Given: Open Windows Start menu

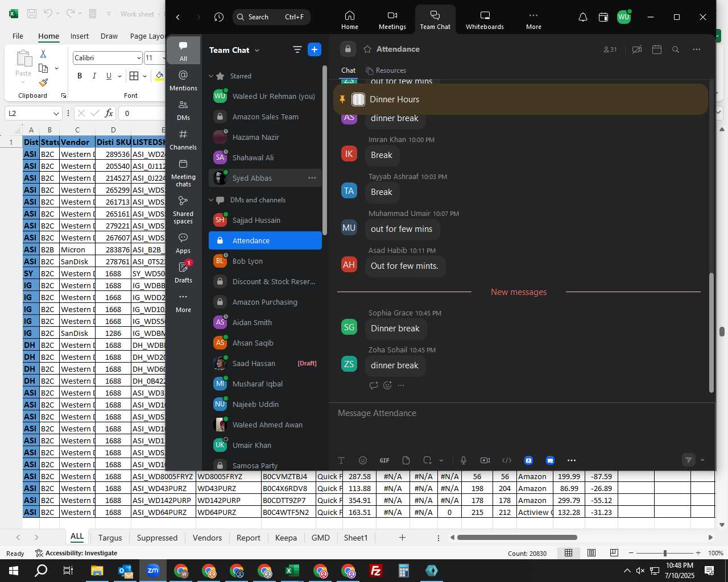Looking at the screenshot, I should 14,571.
